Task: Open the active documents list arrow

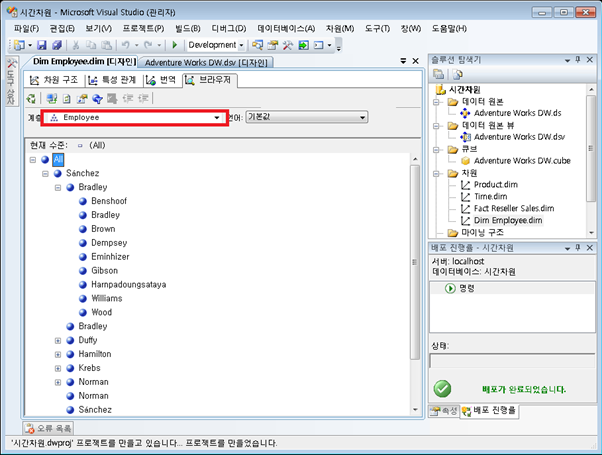Action: 403,61
